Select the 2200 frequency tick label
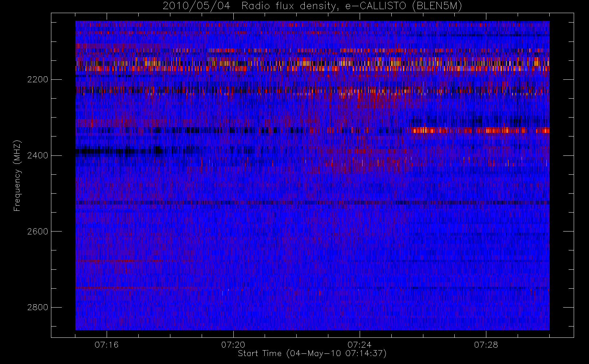The width and height of the screenshot is (589, 364). pos(37,79)
